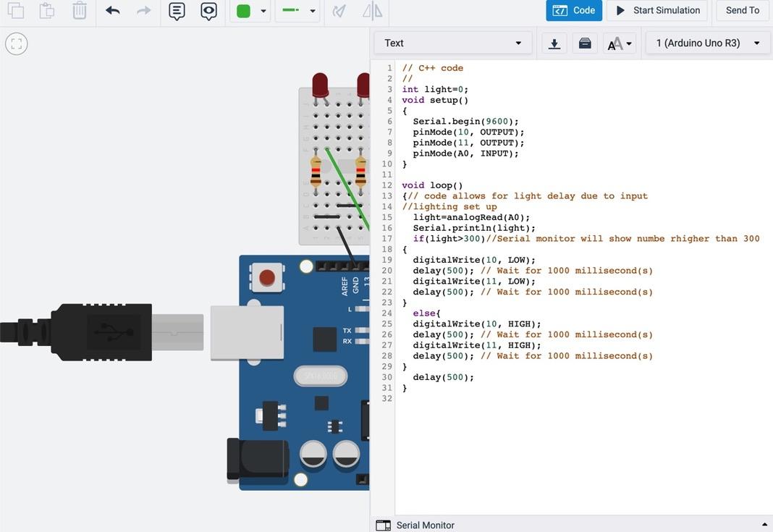Redo the last undone action

pyautogui.click(x=143, y=10)
